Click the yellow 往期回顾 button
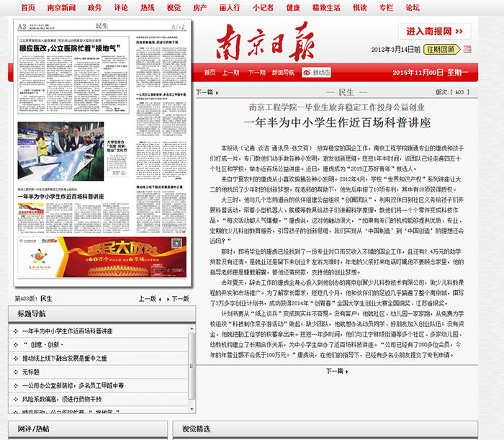504x440 pixels. click(x=439, y=49)
